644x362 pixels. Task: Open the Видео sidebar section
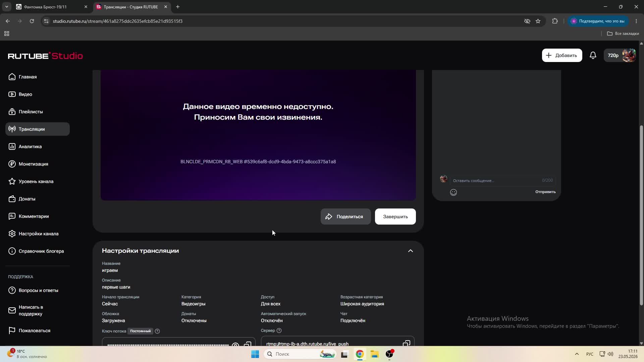(x=38, y=94)
